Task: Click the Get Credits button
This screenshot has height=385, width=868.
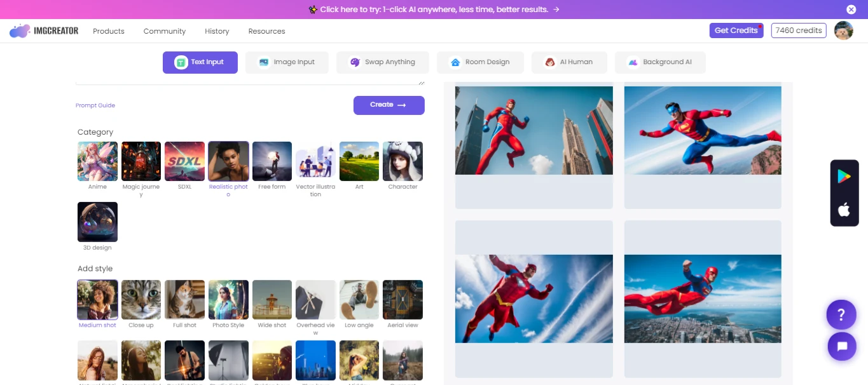Action: (736, 30)
